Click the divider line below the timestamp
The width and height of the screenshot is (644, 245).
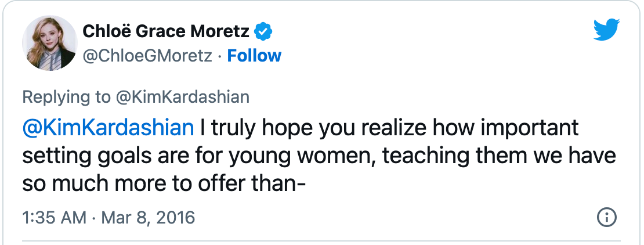(321, 239)
